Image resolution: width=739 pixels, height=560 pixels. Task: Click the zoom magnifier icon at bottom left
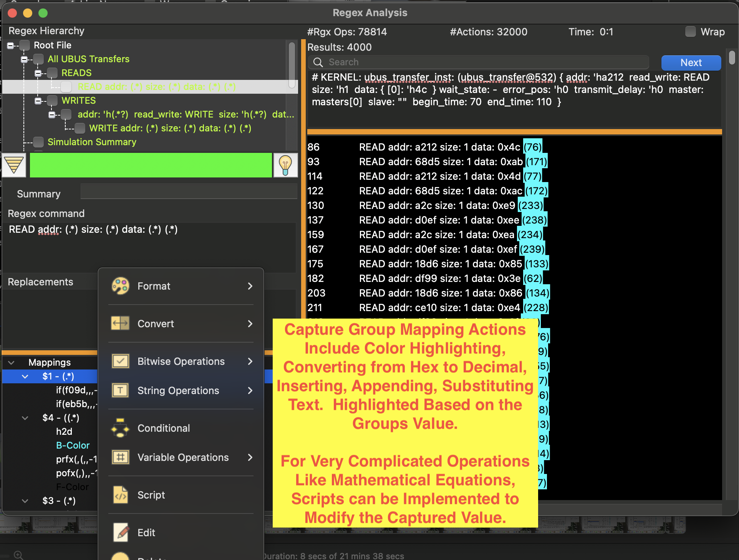(x=18, y=555)
